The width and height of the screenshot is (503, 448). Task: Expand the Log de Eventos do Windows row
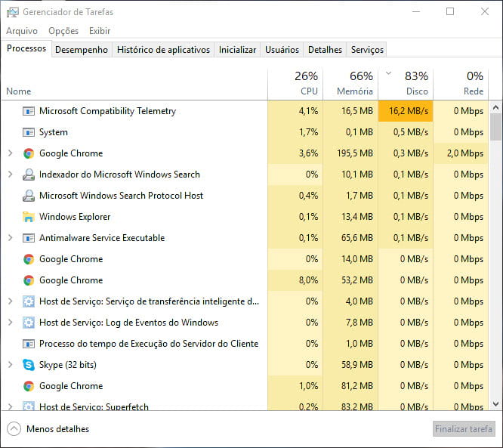(x=11, y=323)
